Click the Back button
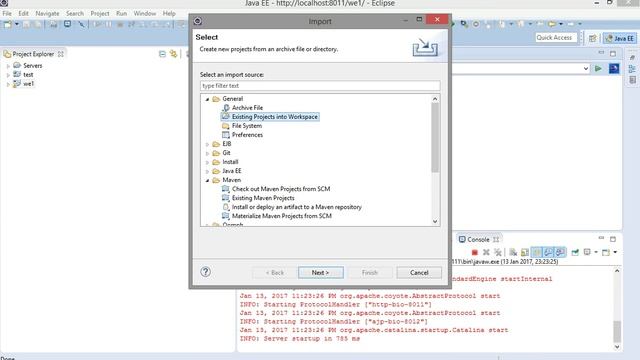The width and height of the screenshot is (640, 360). click(275, 272)
